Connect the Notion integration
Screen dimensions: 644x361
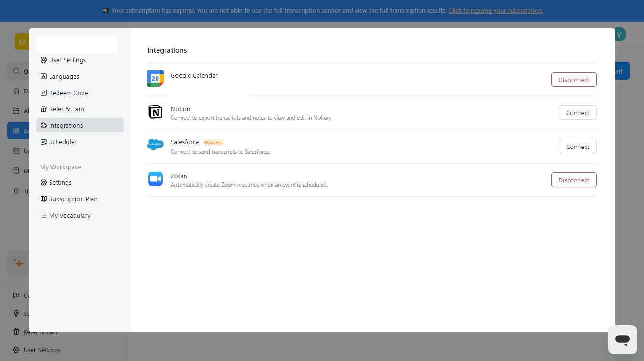point(578,113)
